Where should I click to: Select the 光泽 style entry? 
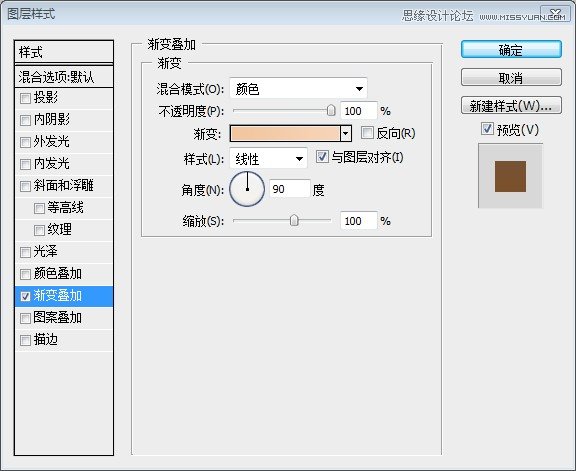point(64,252)
